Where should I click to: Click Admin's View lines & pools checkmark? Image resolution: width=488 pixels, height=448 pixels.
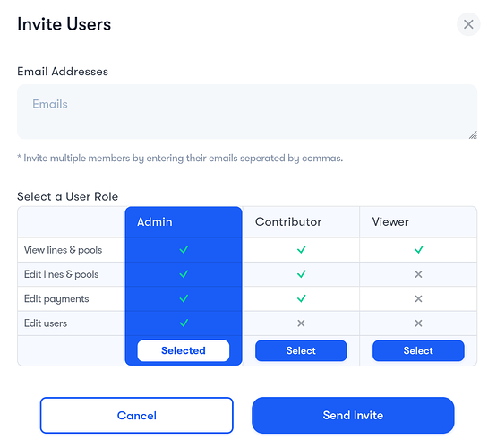coord(184,249)
